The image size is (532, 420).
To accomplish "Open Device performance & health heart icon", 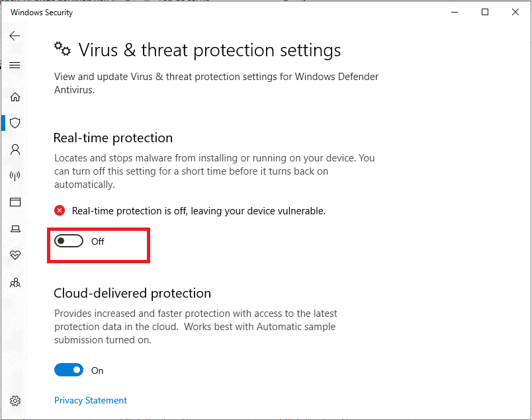I will point(15,255).
